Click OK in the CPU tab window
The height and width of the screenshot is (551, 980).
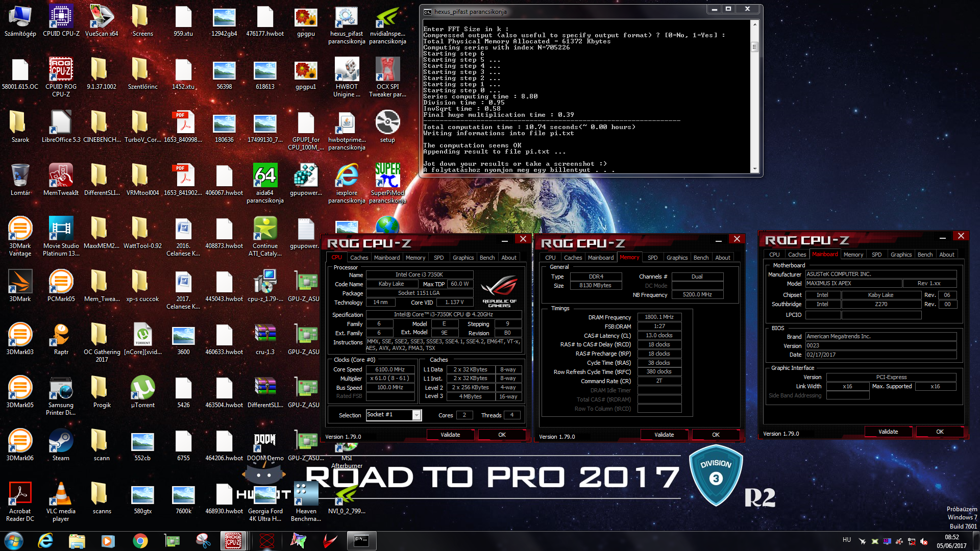click(502, 435)
